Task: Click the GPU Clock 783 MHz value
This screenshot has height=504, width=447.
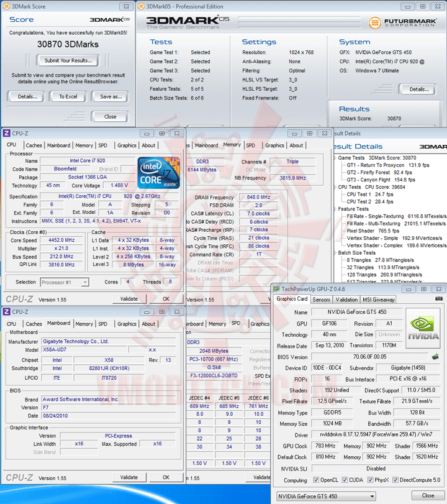Action: 325,446
